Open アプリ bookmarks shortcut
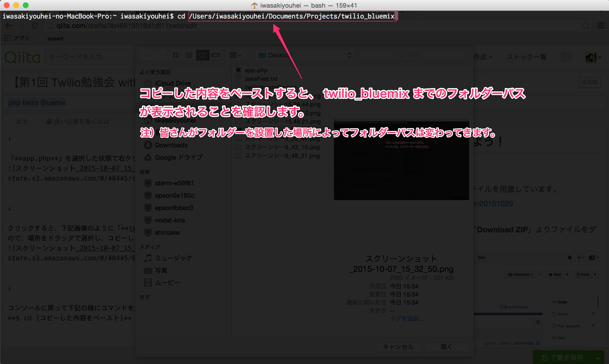 click(17, 38)
